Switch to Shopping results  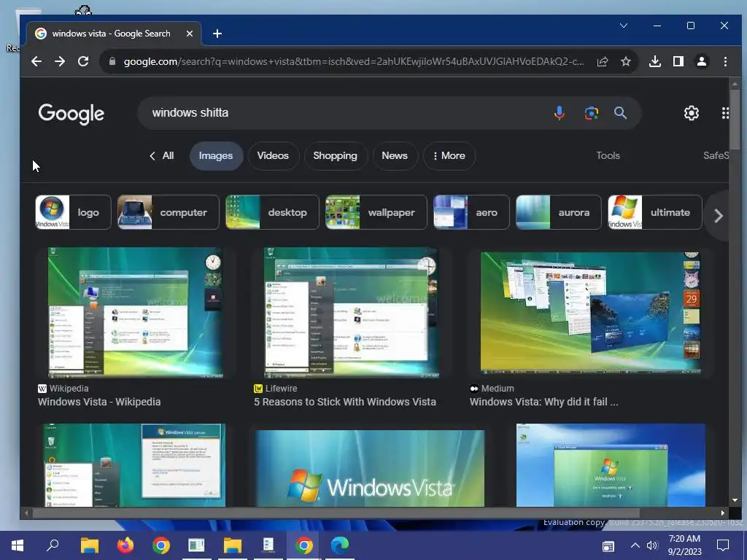click(335, 156)
